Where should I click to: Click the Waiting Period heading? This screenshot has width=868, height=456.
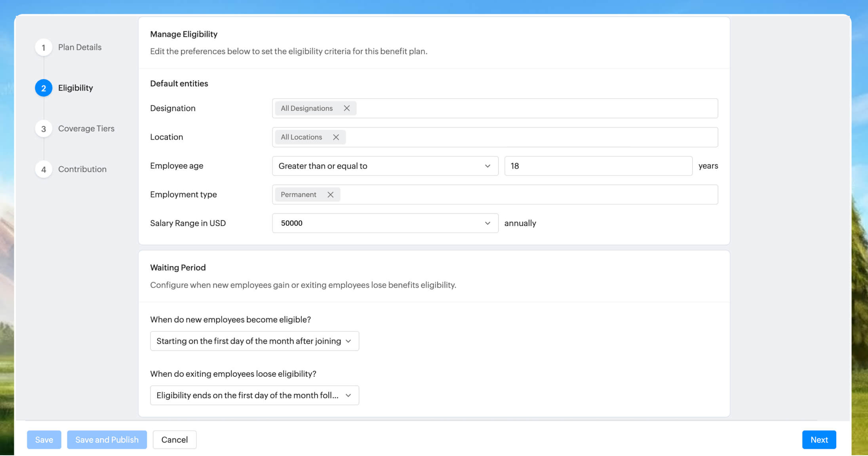[178, 268]
